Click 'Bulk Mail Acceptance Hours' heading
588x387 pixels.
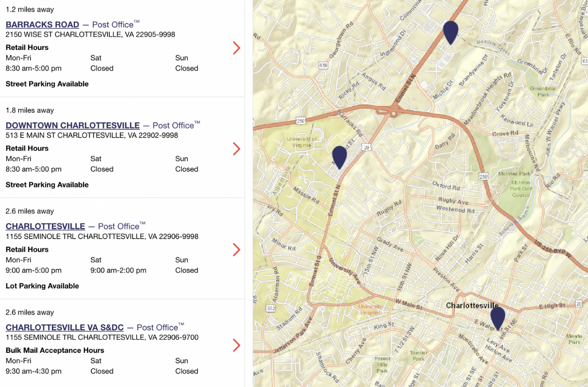coord(55,351)
